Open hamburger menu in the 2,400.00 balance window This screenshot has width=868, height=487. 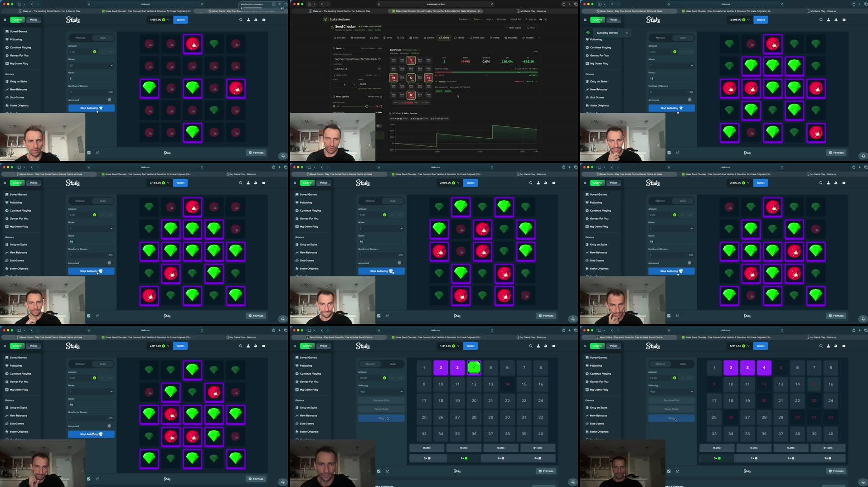pyautogui.click(x=585, y=183)
